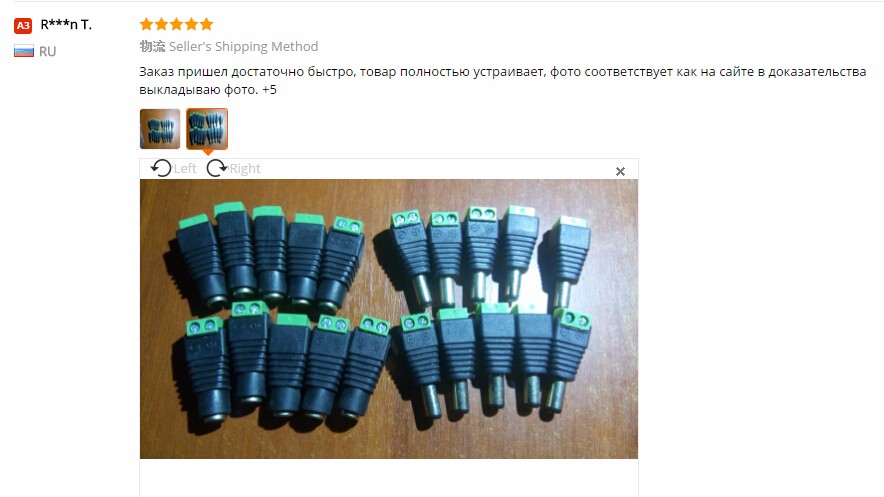The height and width of the screenshot is (497, 884).
Task: Click the fifth orange rating star
Action: 207,24
